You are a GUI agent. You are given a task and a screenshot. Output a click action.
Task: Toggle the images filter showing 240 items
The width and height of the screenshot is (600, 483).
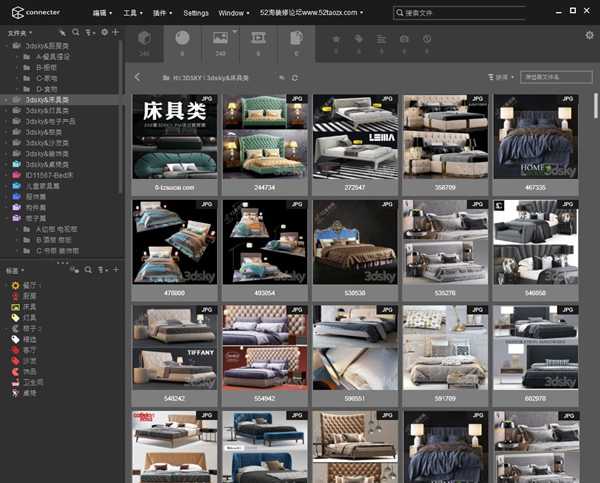220,40
